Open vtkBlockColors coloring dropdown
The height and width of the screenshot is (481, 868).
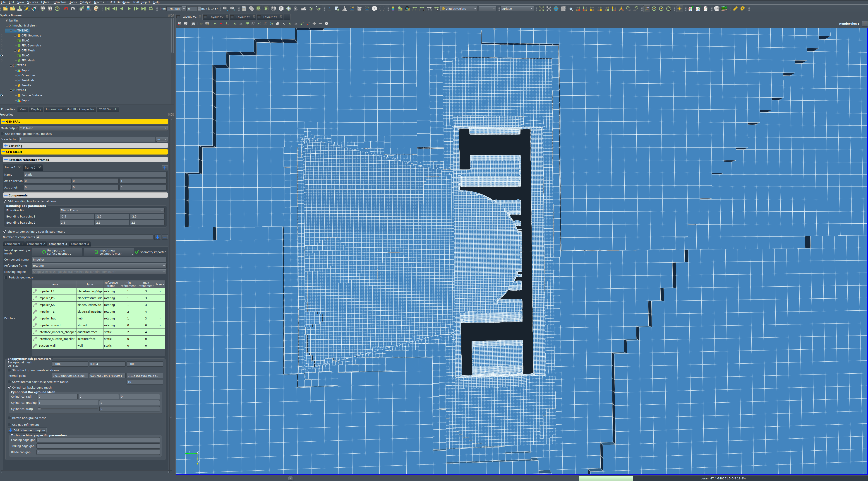459,9
